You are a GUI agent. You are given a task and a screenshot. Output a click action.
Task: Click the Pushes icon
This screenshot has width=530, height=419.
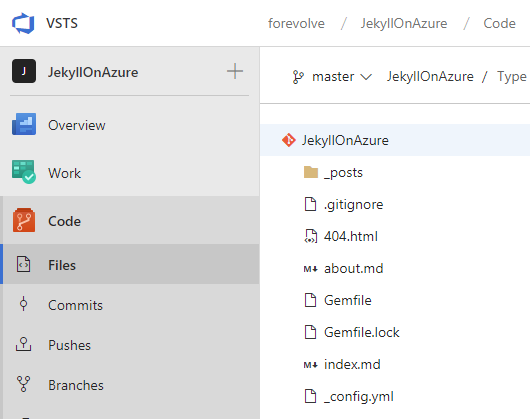point(23,344)
